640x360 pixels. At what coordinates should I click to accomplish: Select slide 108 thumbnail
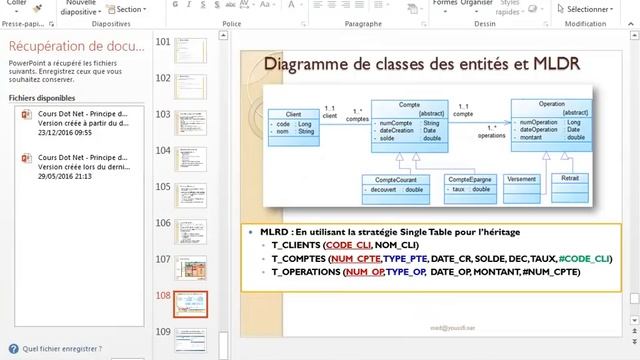click(x=191, y=304)
